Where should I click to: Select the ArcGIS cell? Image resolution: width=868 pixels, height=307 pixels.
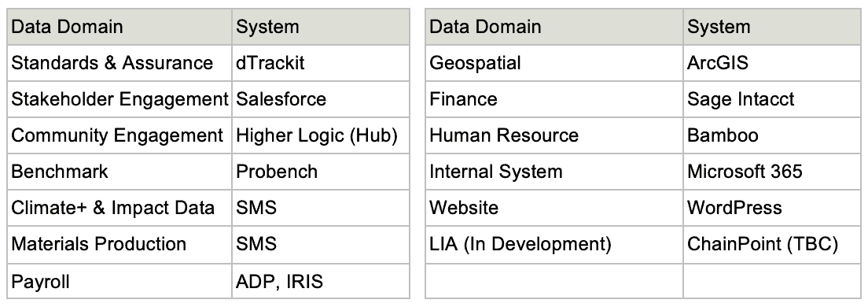click(x=771, y=63)
